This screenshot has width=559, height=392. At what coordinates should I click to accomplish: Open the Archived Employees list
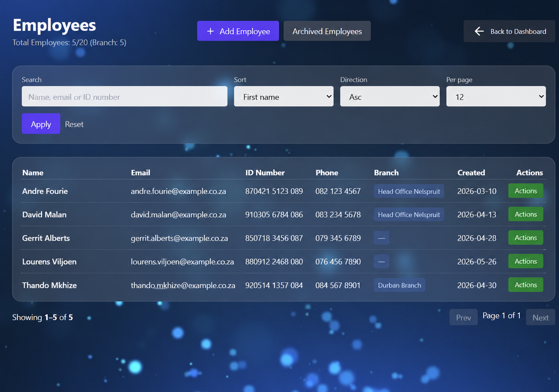327,31
